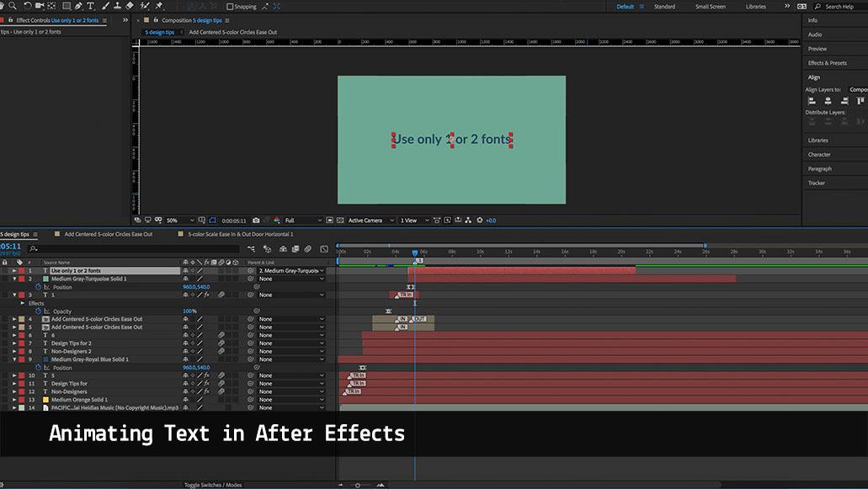Select the Zoom (magnifier) tool
Image resolution: width=868 pixels, height=489 pixels.
tap(12, 6)
